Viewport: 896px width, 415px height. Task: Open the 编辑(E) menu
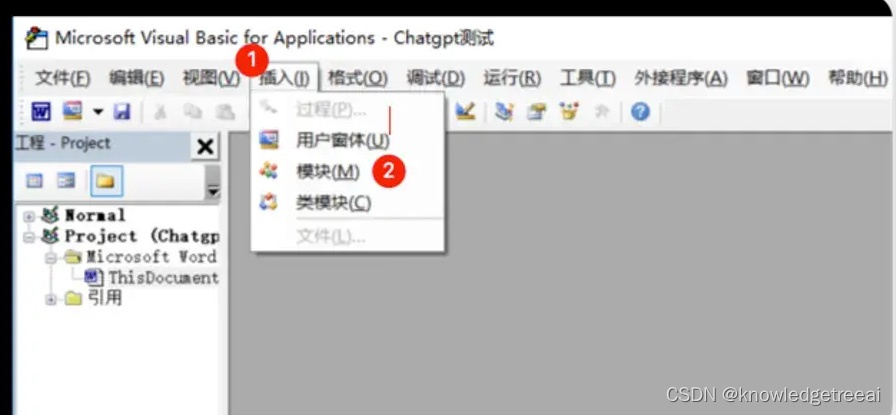137,78
